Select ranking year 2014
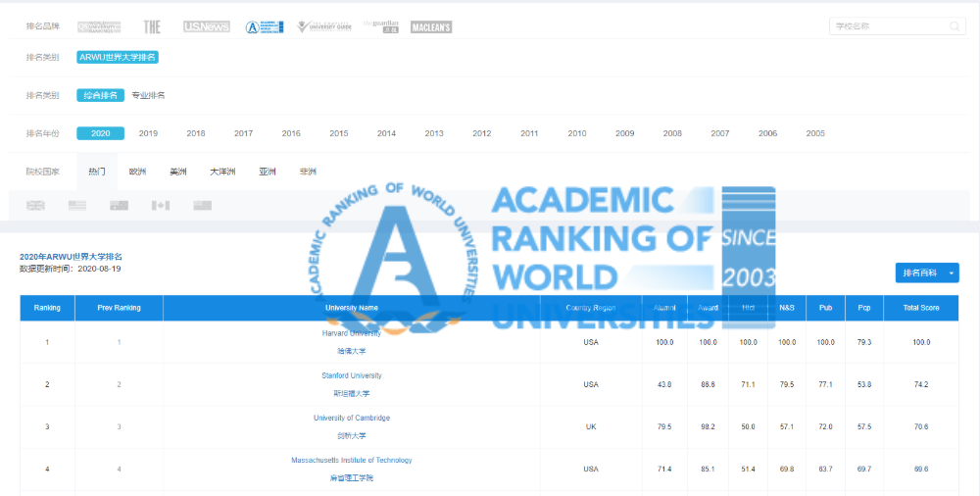Image resolution: width=980 pixels, height=496 pixels. pyautogui.click(x=386, y=133)
